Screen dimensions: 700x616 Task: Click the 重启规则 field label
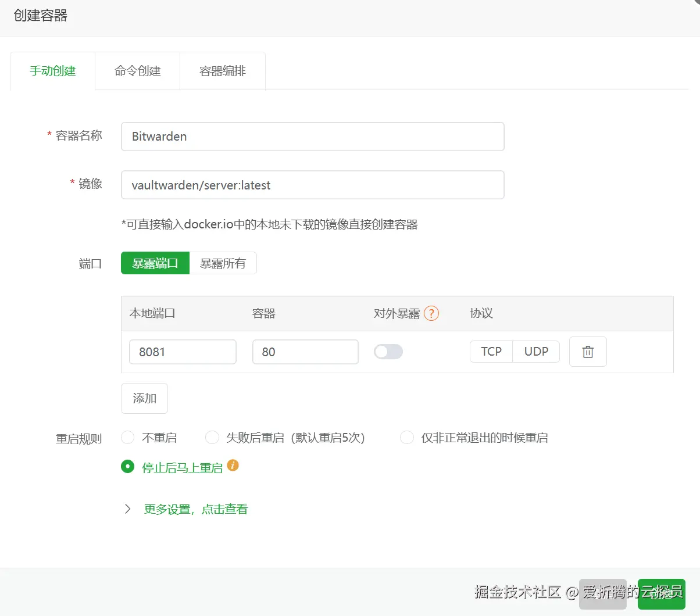coord(79,439)
